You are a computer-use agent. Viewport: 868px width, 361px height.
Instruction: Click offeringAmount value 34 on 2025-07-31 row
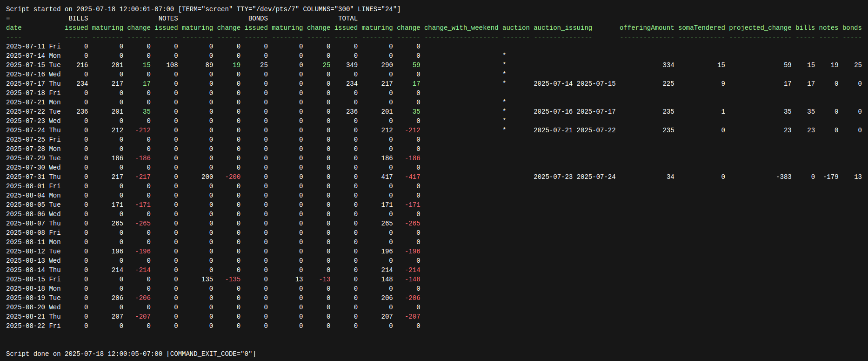click(x=670, y=177)
